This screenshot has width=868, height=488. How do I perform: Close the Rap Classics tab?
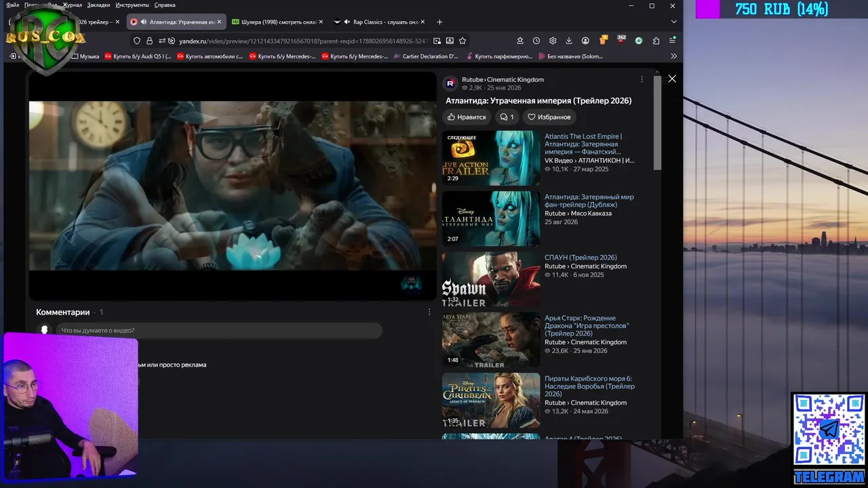(422, 22)
